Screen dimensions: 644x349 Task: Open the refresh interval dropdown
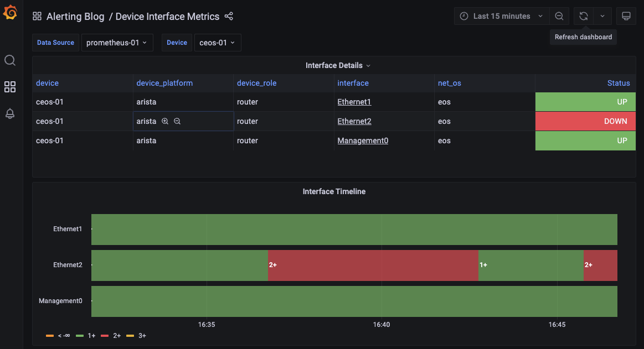click(602, 16)
